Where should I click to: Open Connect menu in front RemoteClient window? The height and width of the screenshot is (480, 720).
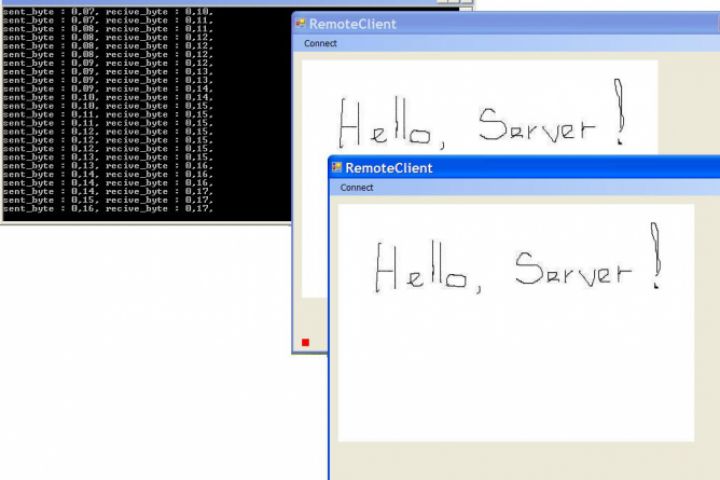click(356, 187)
